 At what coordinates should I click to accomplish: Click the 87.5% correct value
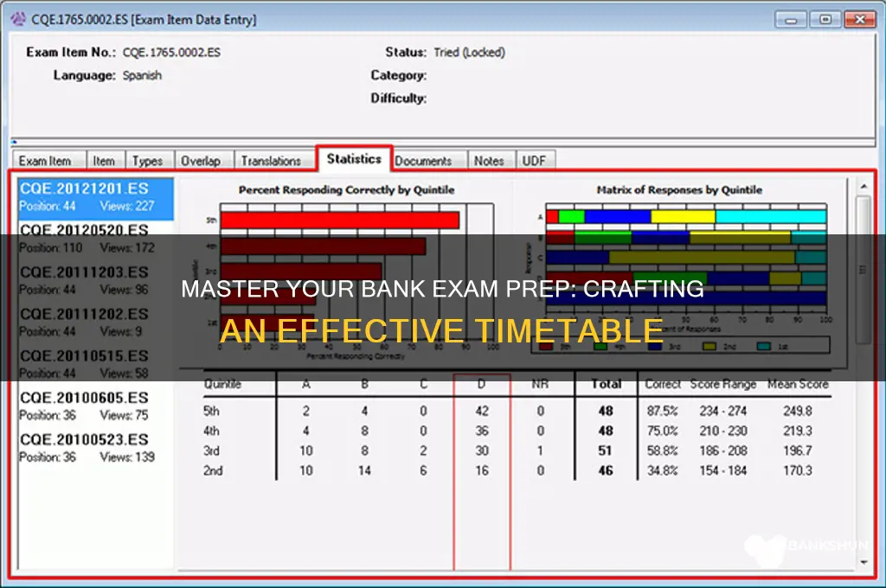(662, 411)
